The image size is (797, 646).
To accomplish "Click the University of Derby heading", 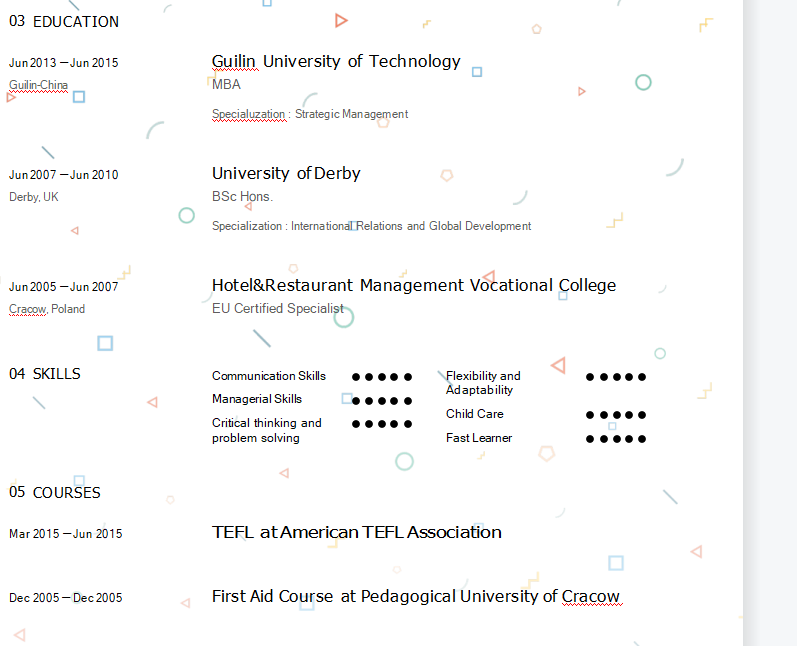I will (x=286, y=174).
